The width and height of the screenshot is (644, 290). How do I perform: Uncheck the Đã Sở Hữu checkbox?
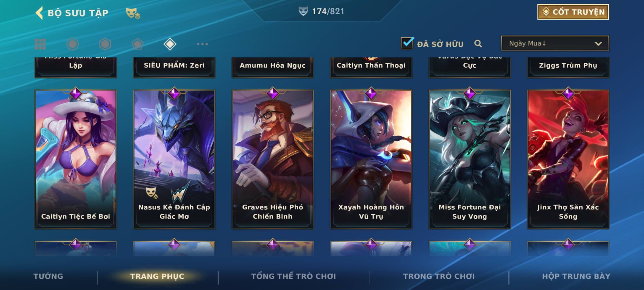(407, 43)
